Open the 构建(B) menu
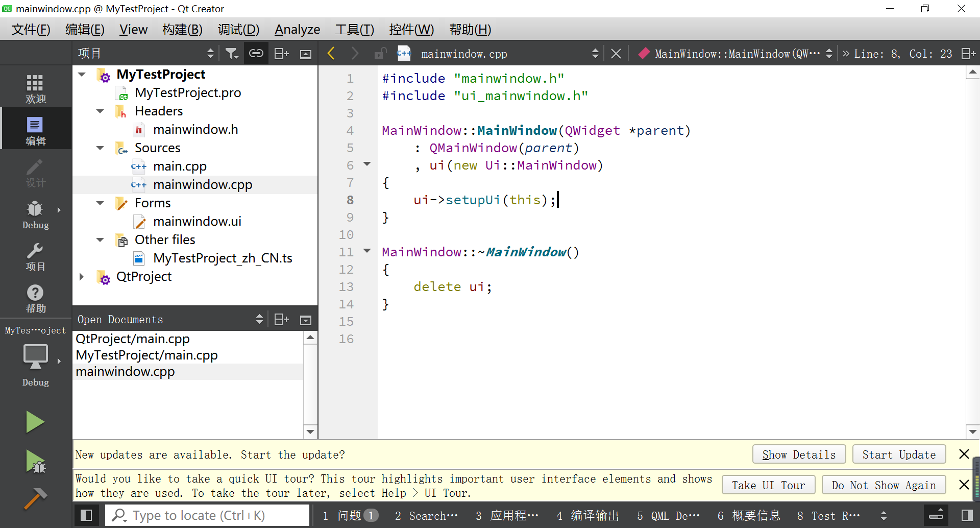Screen dimensions: 980x528 [182, 29]
